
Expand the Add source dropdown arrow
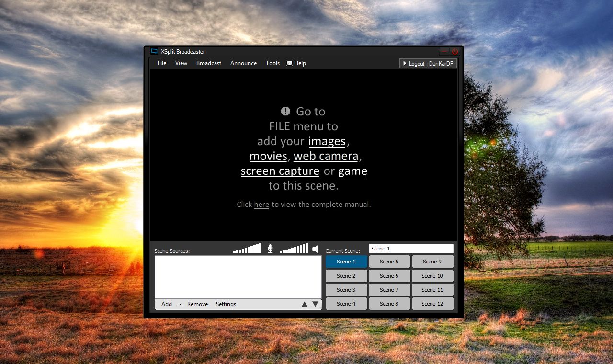180,305
